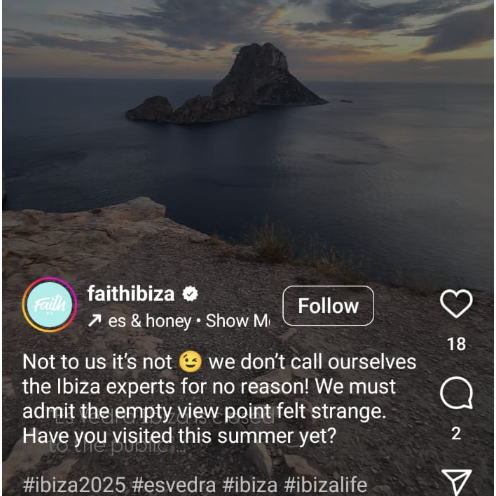496x496 pixels.
Task: Click the verified badge next to faithibiza
Action: (190, 294)
